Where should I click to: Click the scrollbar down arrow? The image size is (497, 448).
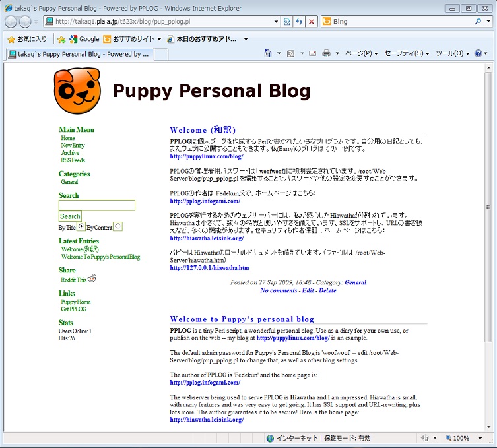(488, 427)
